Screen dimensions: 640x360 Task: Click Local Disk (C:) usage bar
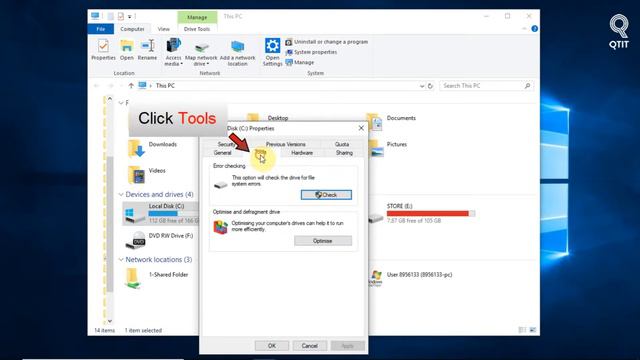(x=173, y=213)
